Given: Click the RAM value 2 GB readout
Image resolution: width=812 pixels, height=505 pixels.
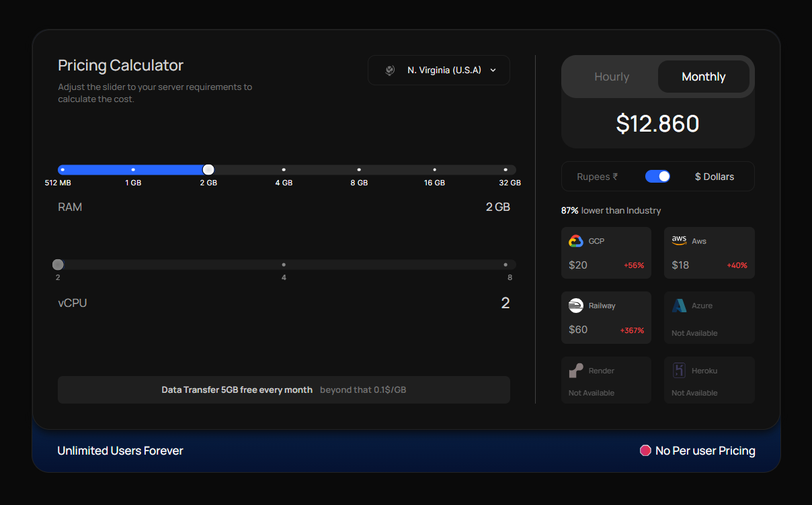Looking at the screenshot, I should coord(498,207).
